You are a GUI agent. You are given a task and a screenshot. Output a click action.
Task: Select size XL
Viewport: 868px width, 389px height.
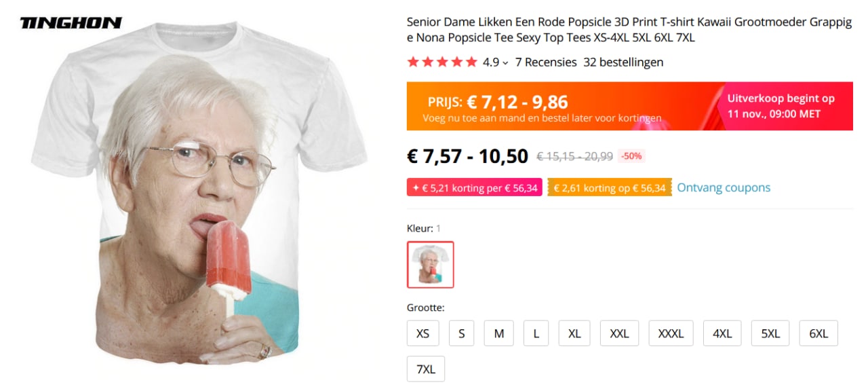[574, 333]
